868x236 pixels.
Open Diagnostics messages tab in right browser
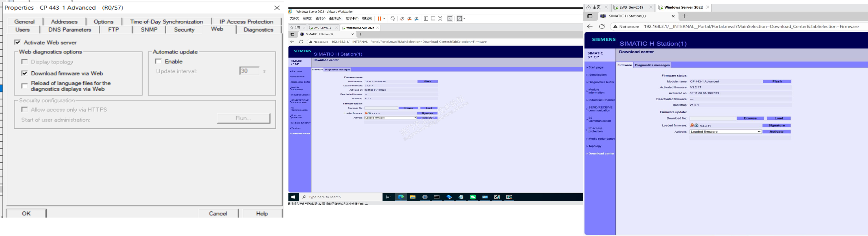pyautogui.click(x=652, y=65)
